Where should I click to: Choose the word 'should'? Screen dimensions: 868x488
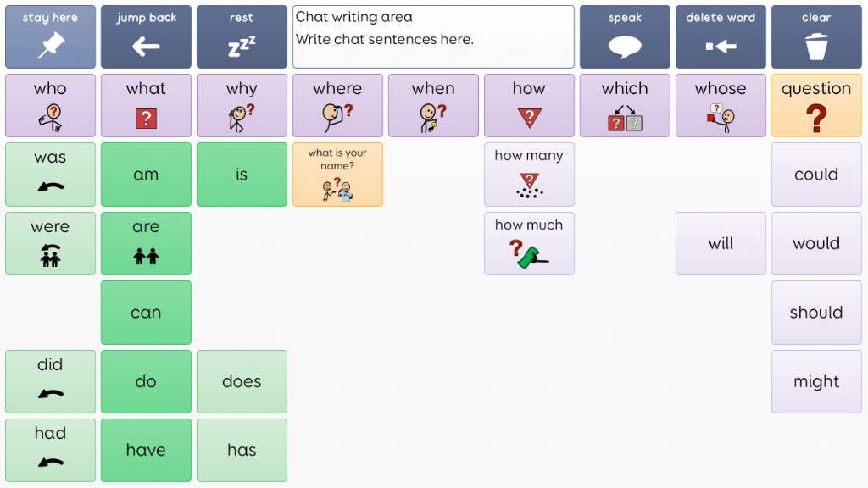[815, 313]
